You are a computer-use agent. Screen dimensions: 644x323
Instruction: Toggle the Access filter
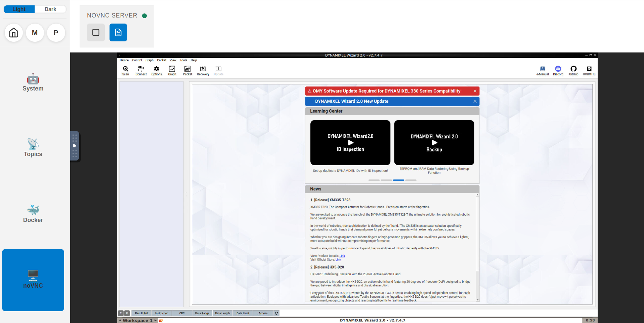(x=263, y=313)
